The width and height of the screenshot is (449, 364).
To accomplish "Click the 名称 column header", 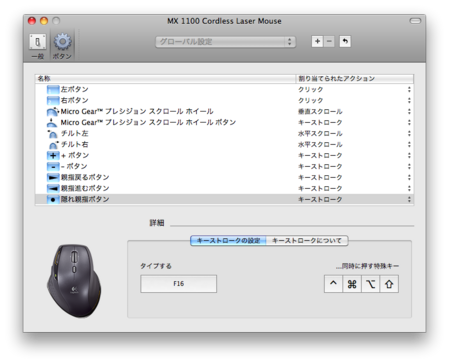I will (165, 79).
